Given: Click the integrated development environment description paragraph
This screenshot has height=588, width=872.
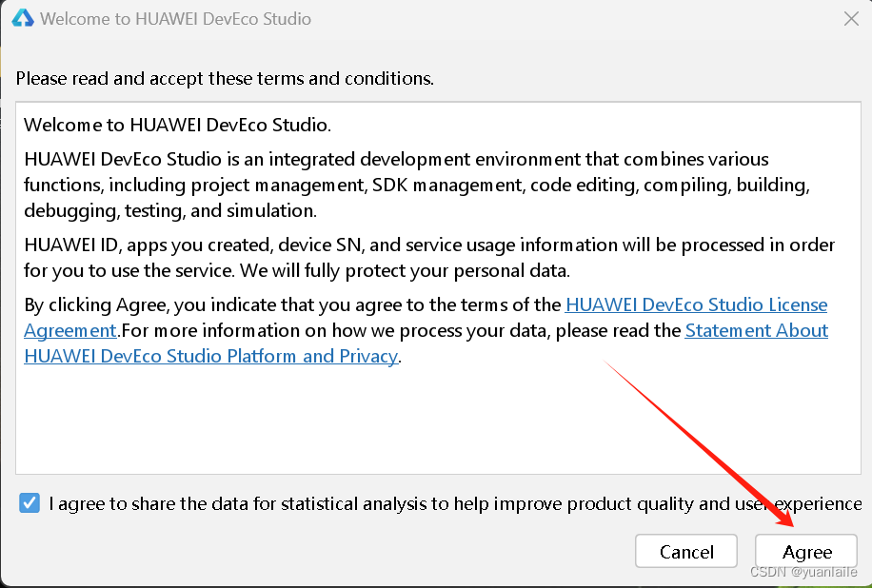Looking at the screenshot, I should point(417,185).
